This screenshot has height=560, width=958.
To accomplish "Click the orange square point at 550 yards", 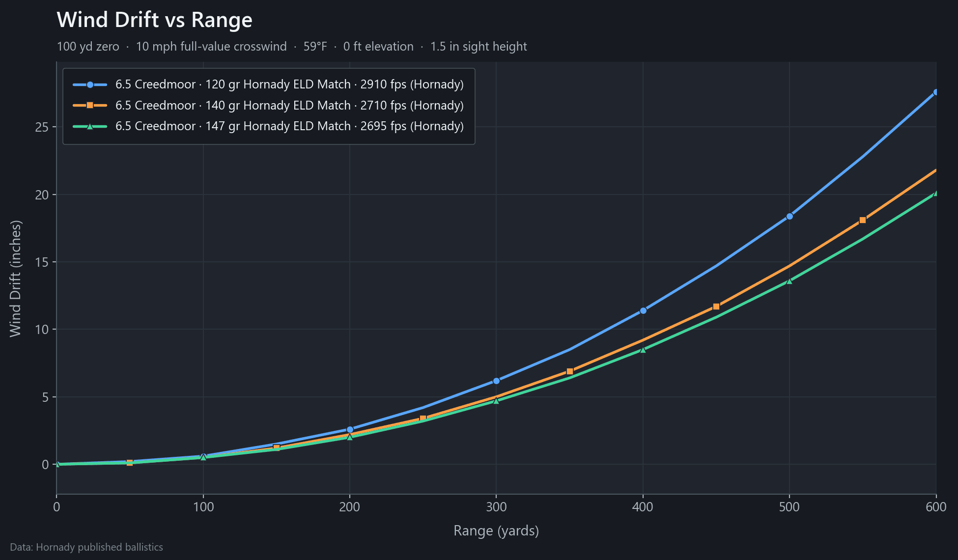I will pos(863,220).
